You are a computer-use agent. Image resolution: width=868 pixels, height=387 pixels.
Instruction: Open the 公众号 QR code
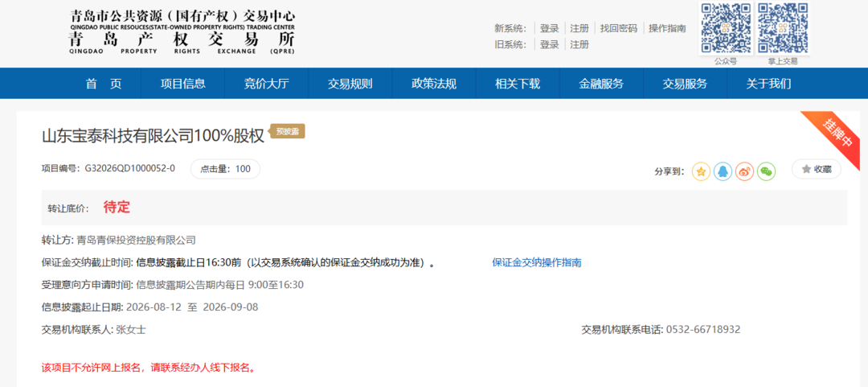(726, 27)
